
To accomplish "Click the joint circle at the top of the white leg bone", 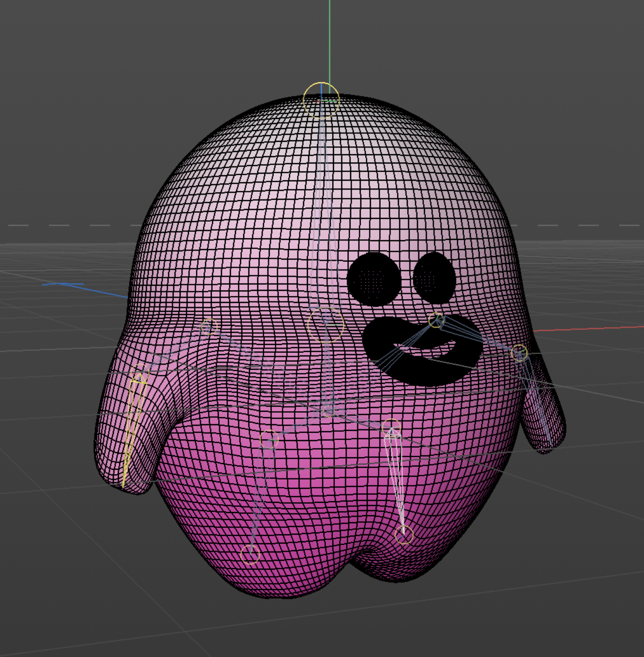I will (x=391, y=427).
